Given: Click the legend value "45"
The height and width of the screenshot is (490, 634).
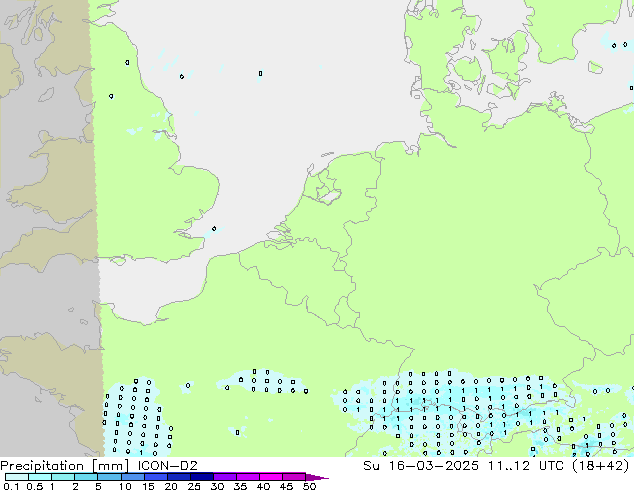Looking at the screenshot, I should click(x=286, y=486).
